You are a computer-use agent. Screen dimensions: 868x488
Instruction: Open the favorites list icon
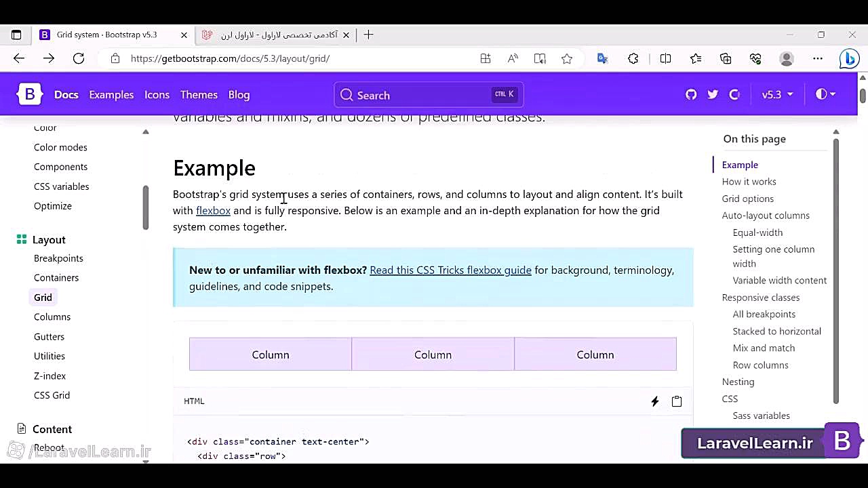click(696, 59)
